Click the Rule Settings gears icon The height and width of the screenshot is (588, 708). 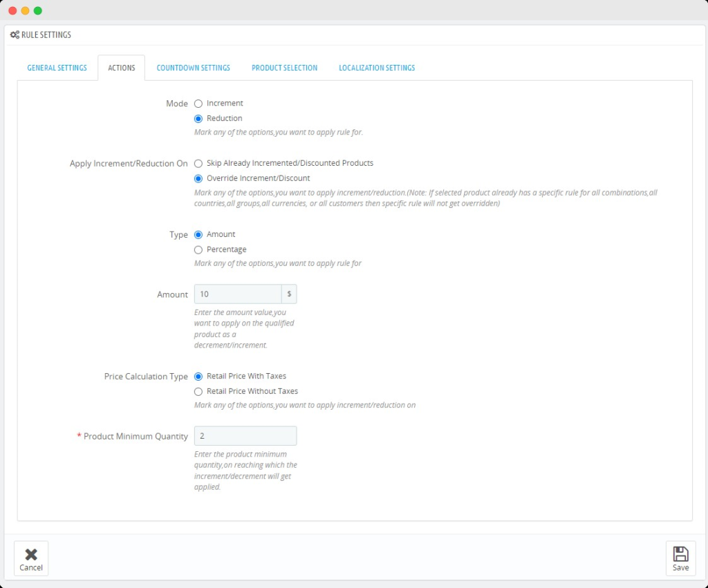(15, 35)
